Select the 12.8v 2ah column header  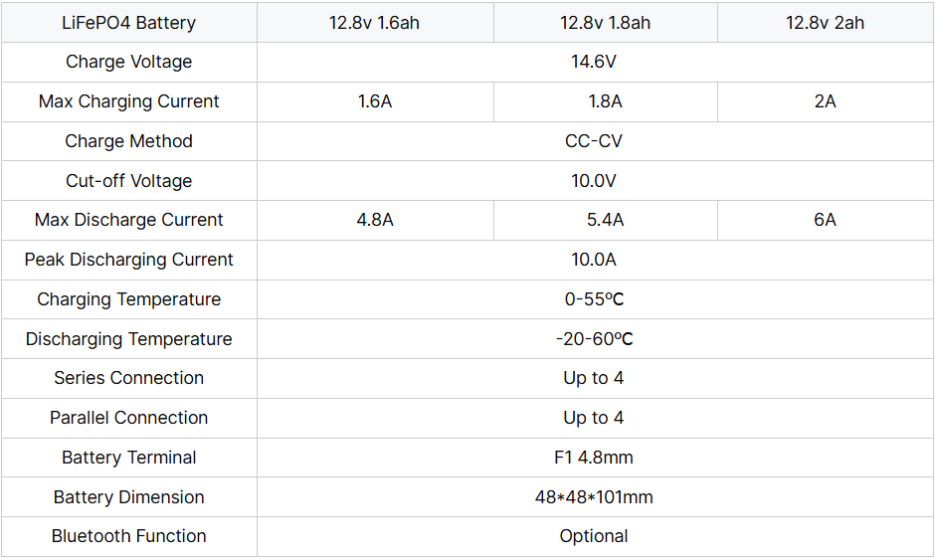(825, 23)
